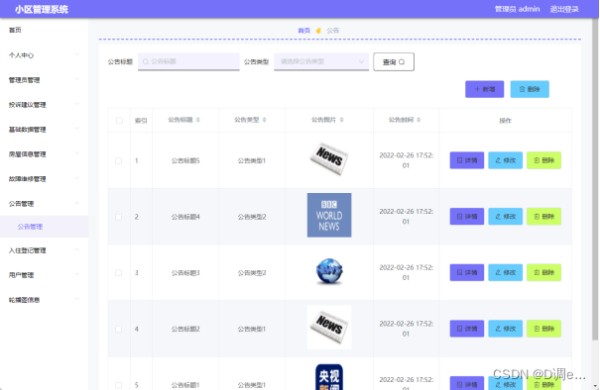Image resolution: width=600 pixels, height=390 pixels.
Task: Sort by announcement type column arrows
Action: (264, 120)
